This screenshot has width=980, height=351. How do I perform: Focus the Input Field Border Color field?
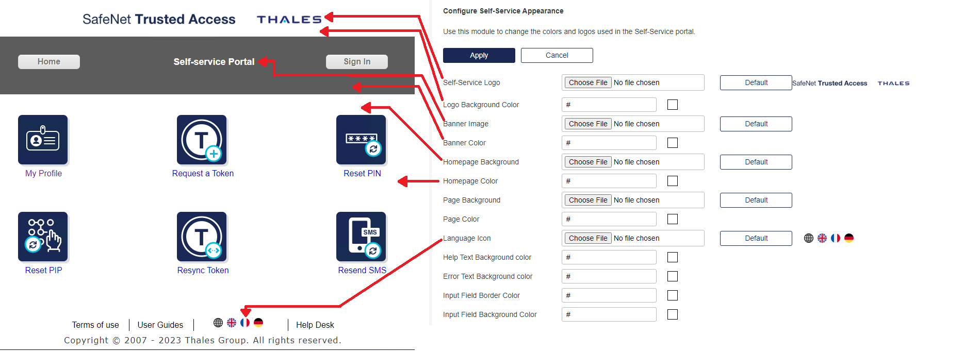point(609,295)
